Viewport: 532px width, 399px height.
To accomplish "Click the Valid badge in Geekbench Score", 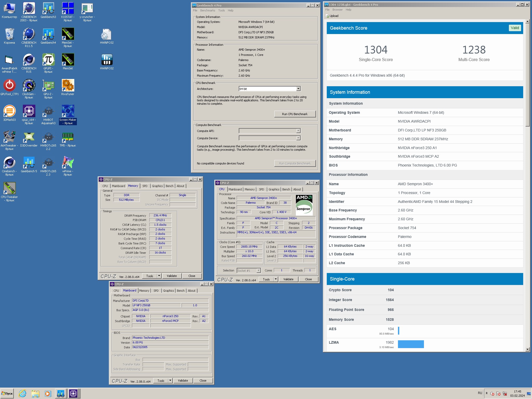I will tap(515, 28).
